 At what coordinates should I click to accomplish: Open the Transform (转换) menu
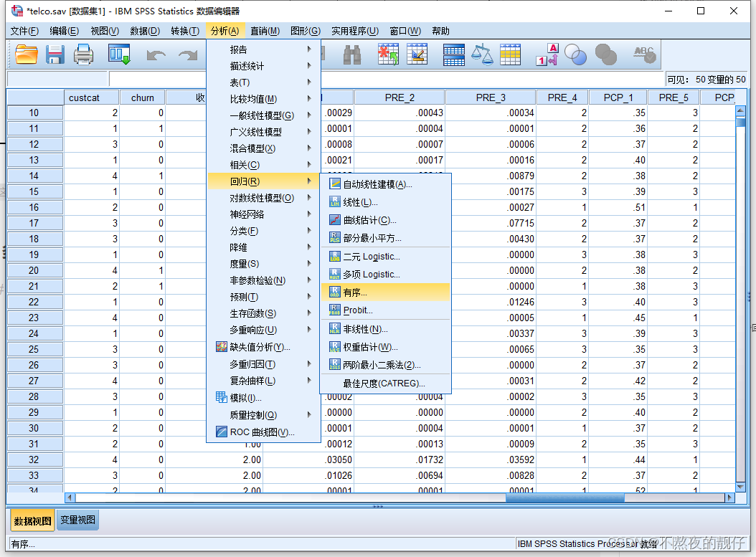[x=185, y=31]
